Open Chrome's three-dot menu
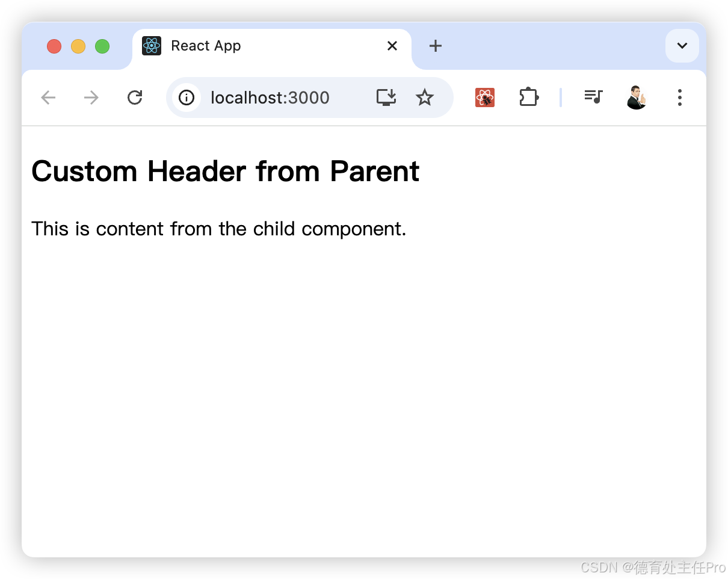 point(680,98)
